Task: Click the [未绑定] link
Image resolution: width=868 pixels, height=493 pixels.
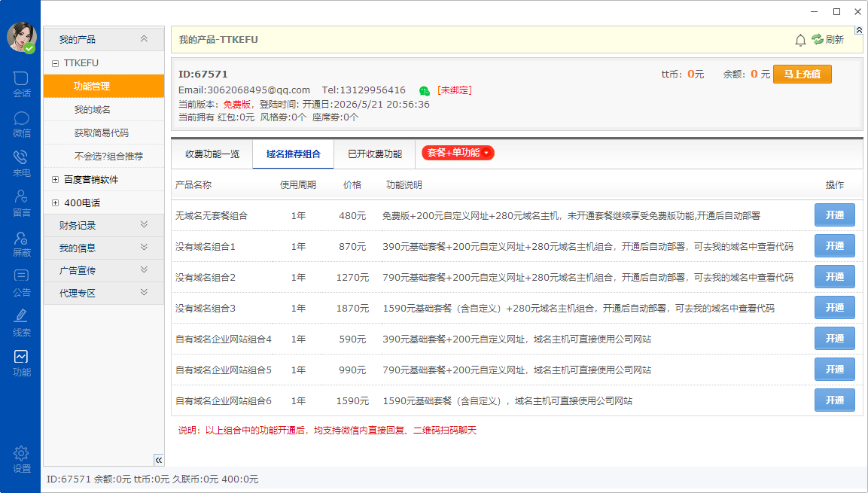Action: pos(455,90)
